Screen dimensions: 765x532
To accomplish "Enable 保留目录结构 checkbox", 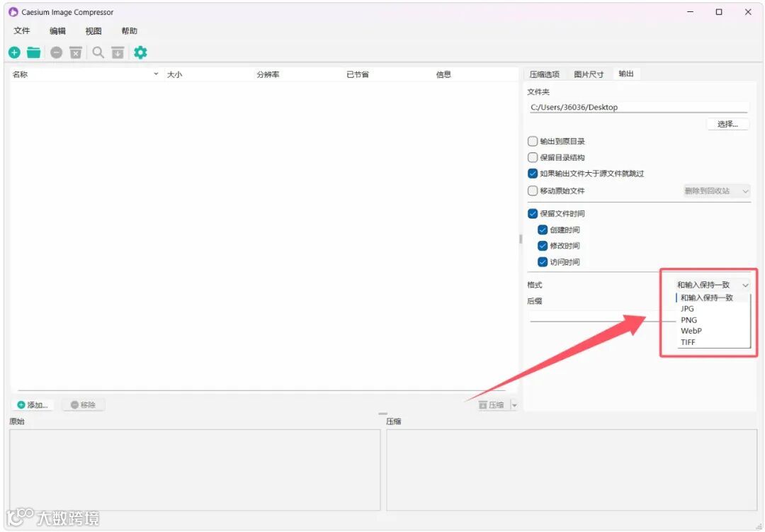I will tap(533, 158).
